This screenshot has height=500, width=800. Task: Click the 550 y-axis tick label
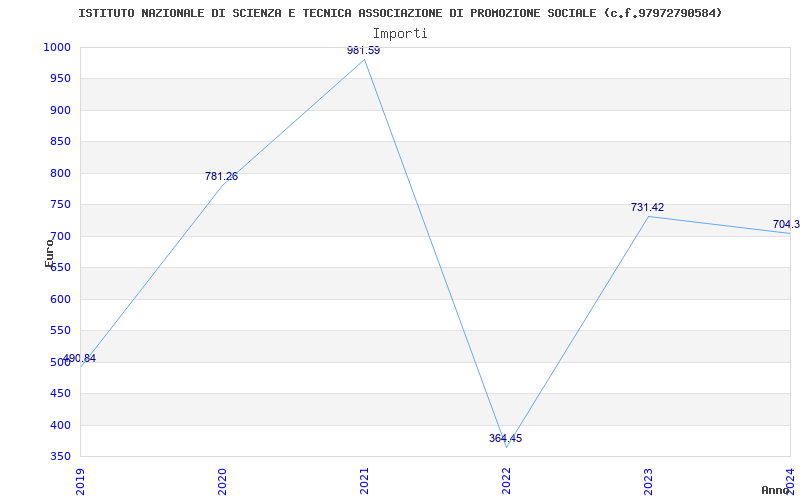coord(60,331)
